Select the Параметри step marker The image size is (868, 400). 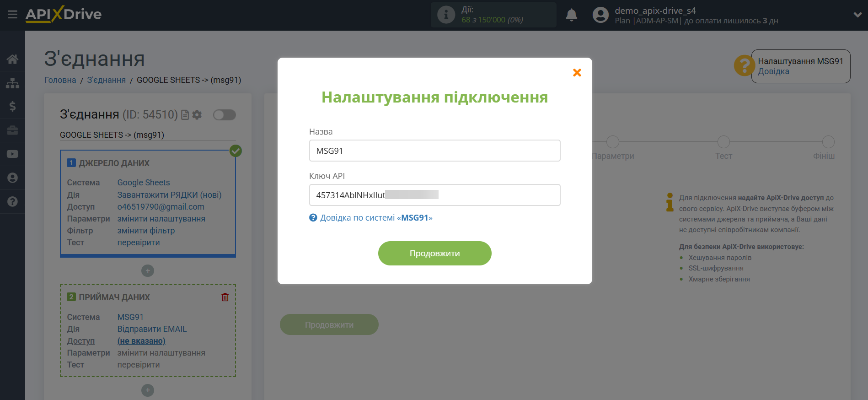(x=613, y=142)
